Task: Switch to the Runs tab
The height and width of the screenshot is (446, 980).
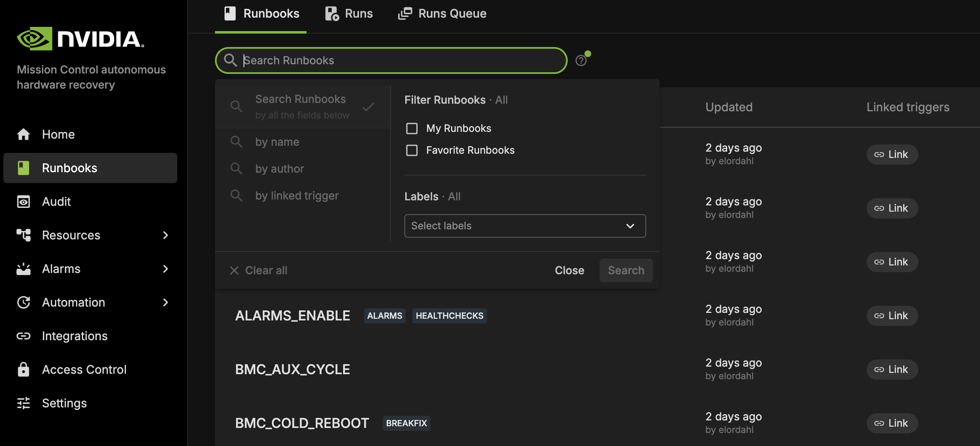Action: pos(349,14)
